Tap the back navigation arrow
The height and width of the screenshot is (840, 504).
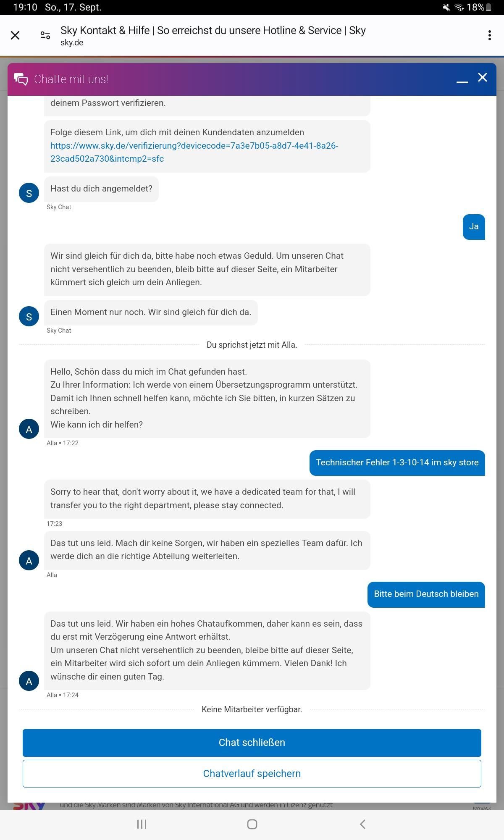pyautogui.click(x=362, y=824)
